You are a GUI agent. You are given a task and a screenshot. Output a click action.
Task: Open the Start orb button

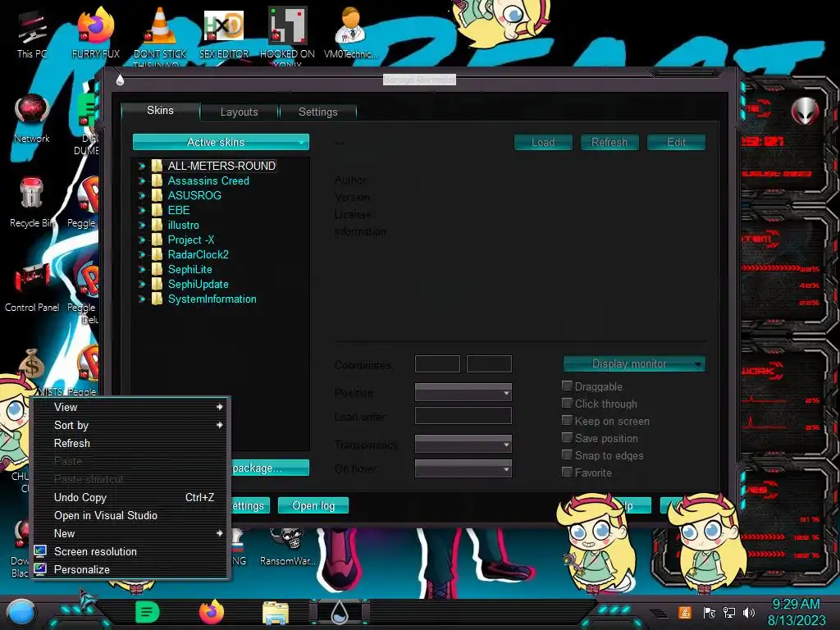(21, 612)
